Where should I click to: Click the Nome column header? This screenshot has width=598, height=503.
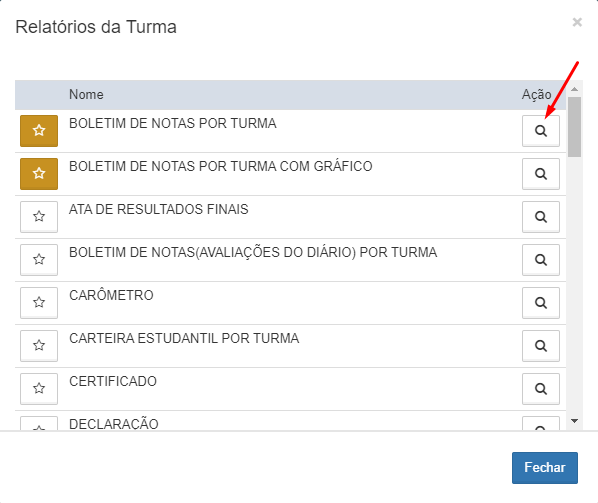tap(86, 95)
